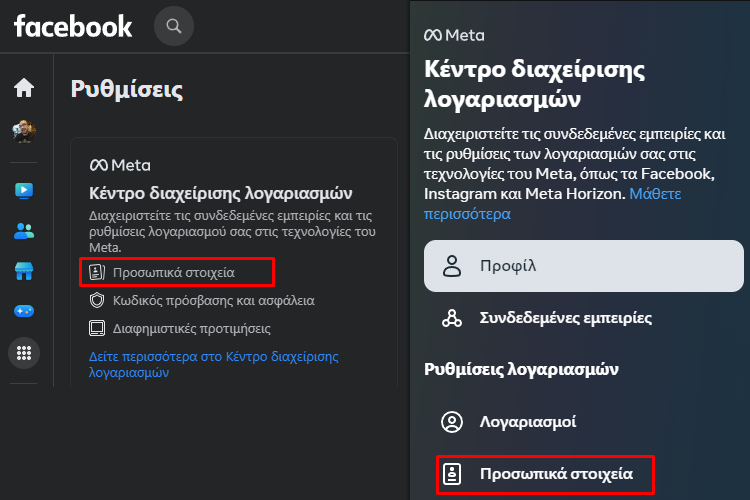Open the Facebook search icon
The width and height of the screenshot is (750, 500).
pyautogui.click(x=174, y=26)
